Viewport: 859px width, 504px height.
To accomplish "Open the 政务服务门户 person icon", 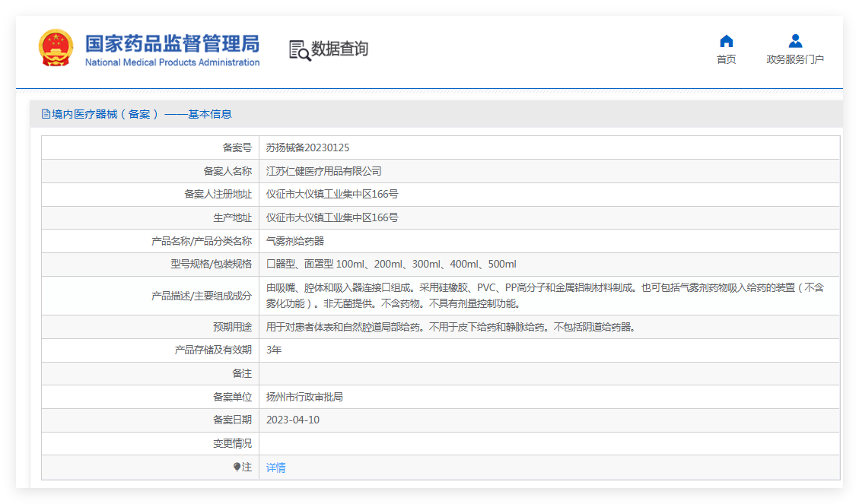I will point(795,41).
